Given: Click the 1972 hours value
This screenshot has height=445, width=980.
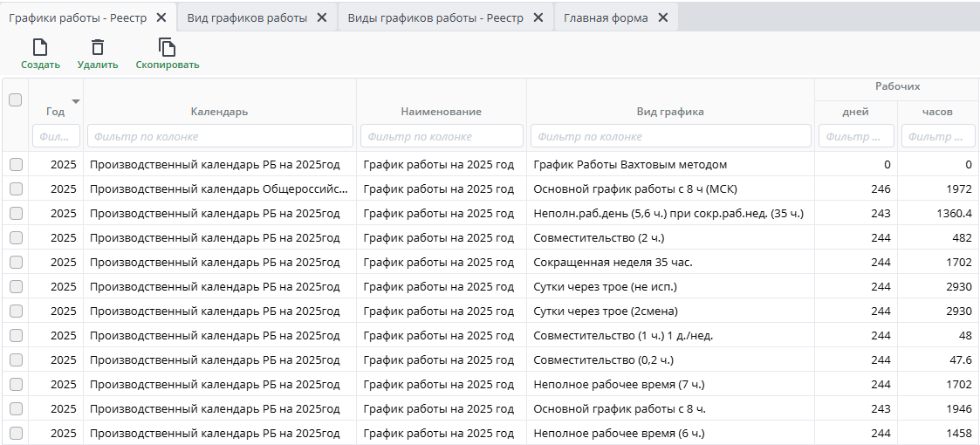Looking at the screenshot, I should click(959, 188).
